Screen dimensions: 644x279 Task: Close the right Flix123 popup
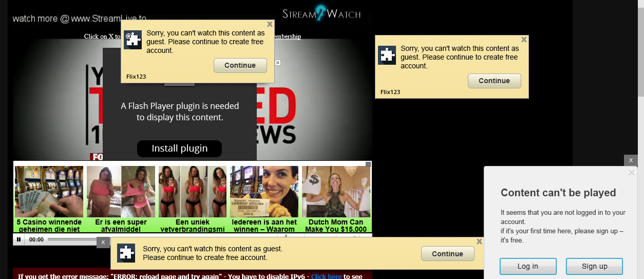[524, 39]
